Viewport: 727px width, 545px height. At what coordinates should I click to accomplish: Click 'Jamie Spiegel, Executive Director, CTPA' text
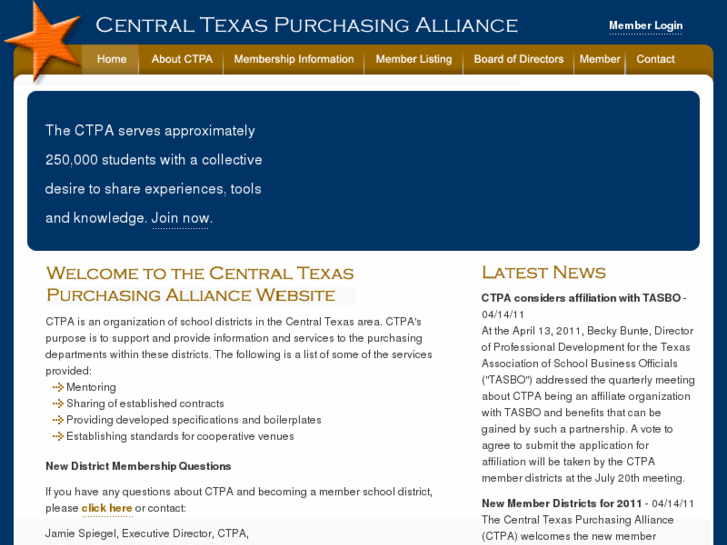pos(147,533)
